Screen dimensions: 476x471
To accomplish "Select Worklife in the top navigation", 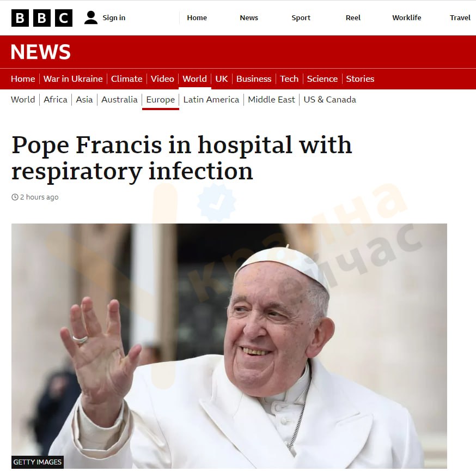I will pyautogui.click(x=406, y=17).
